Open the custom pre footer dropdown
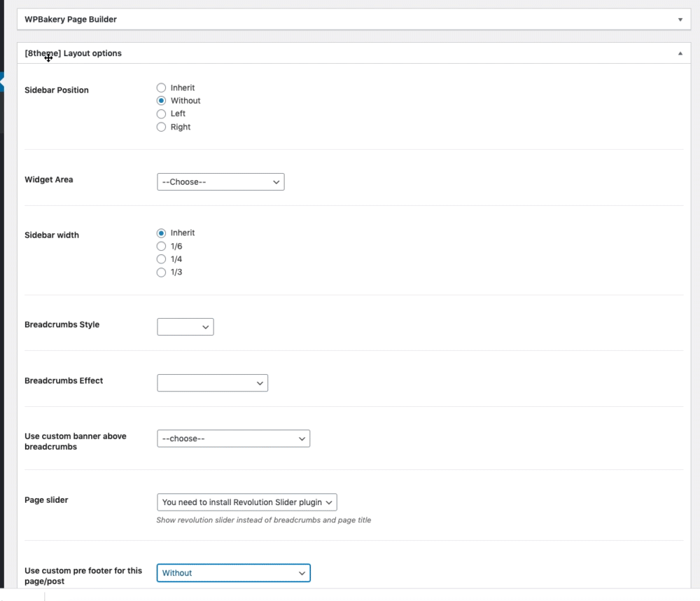700x601 pixels. coord(233,573)
